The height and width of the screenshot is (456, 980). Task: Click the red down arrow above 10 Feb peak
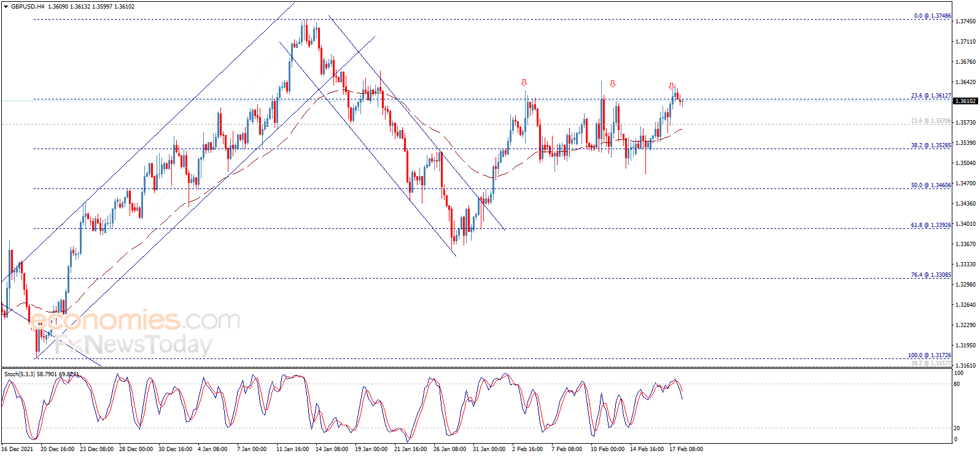tap(612, 84)
